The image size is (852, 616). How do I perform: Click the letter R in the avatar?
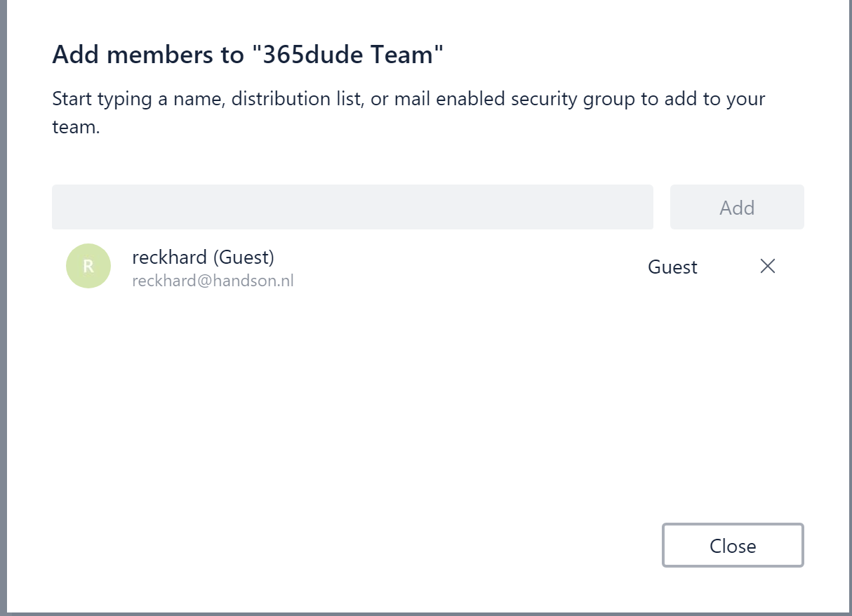(x=88, y=267)
